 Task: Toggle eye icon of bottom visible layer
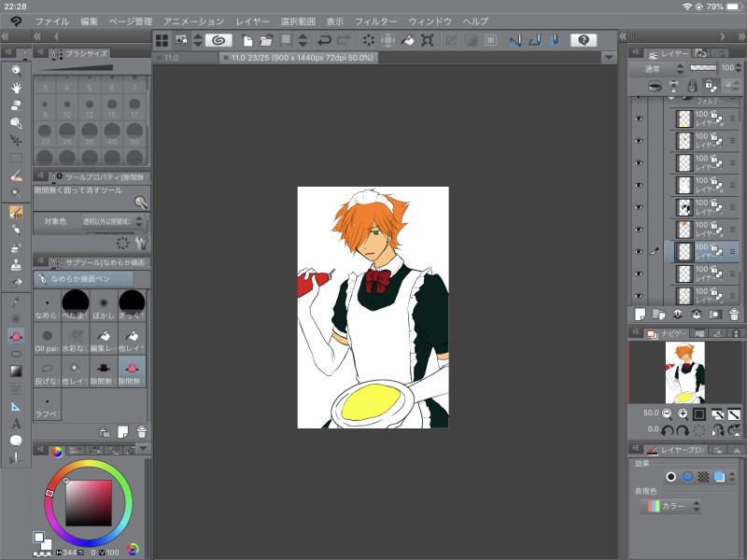tap(639, 297)
